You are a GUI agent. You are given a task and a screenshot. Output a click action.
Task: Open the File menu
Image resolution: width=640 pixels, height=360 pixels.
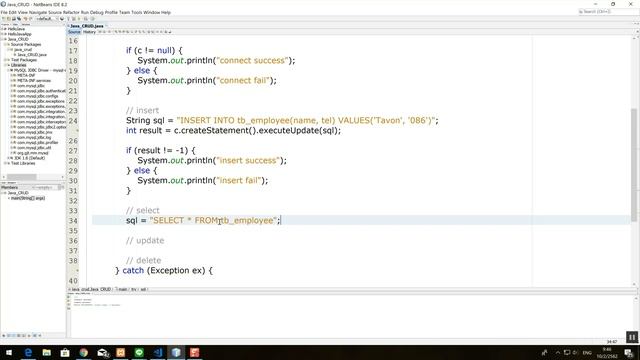click(x=4, y=12)
